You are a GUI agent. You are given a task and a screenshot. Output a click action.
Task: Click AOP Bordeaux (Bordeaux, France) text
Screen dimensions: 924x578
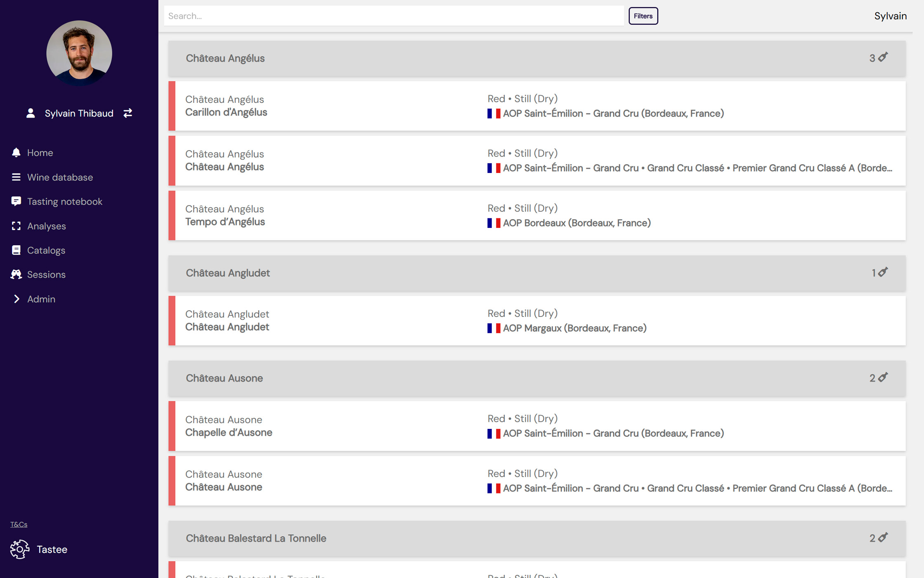pos(577,223)
